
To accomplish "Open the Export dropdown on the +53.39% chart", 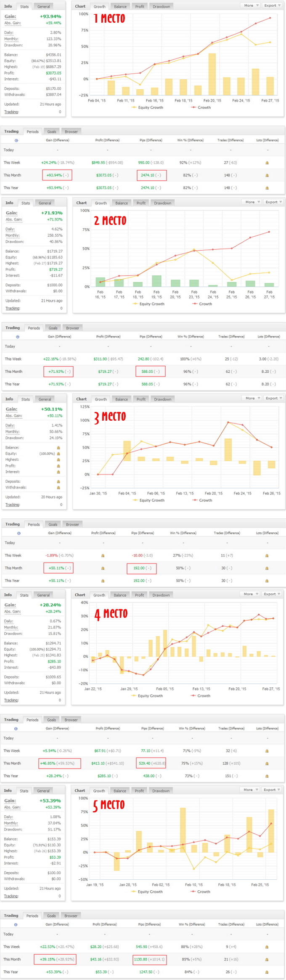I will (x=272, y=790).
